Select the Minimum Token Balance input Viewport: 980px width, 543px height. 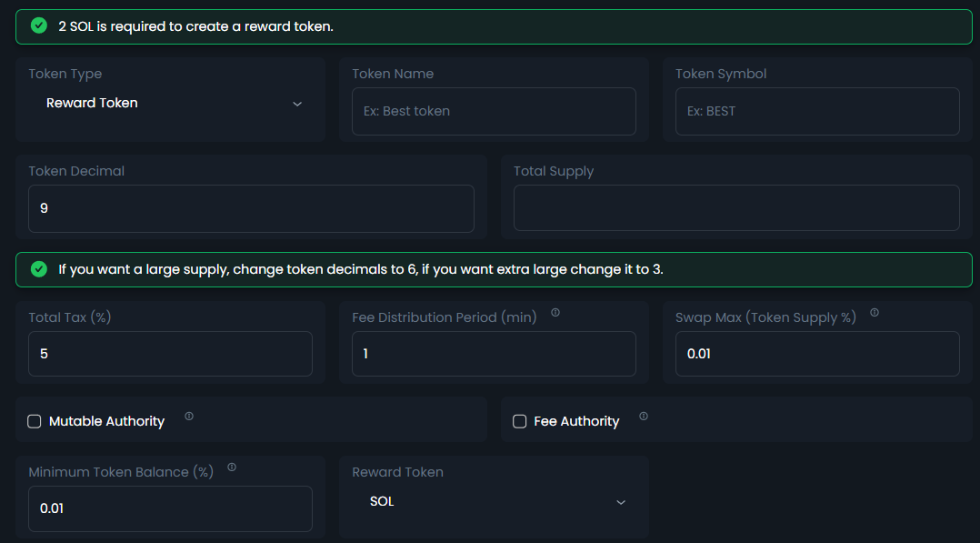(170, 508)
